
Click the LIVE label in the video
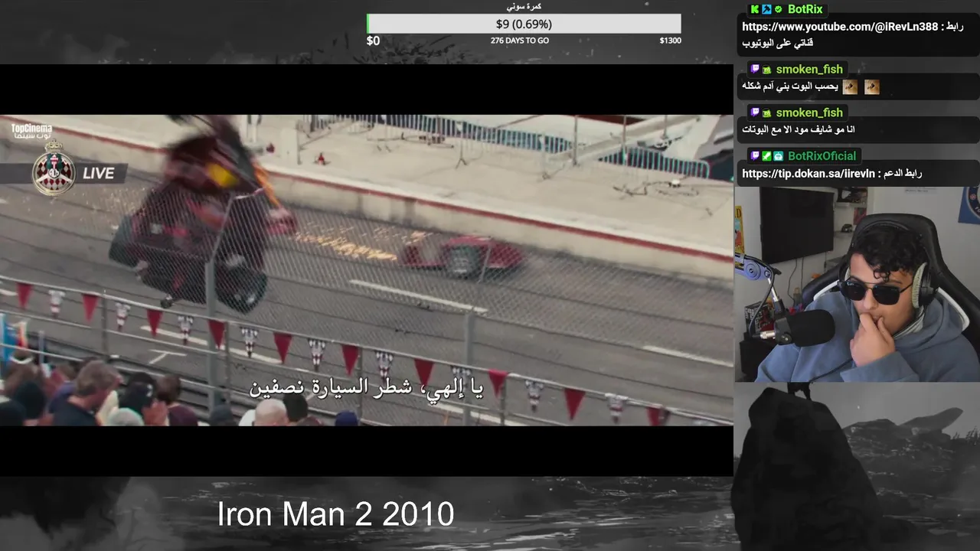(99, 173)
